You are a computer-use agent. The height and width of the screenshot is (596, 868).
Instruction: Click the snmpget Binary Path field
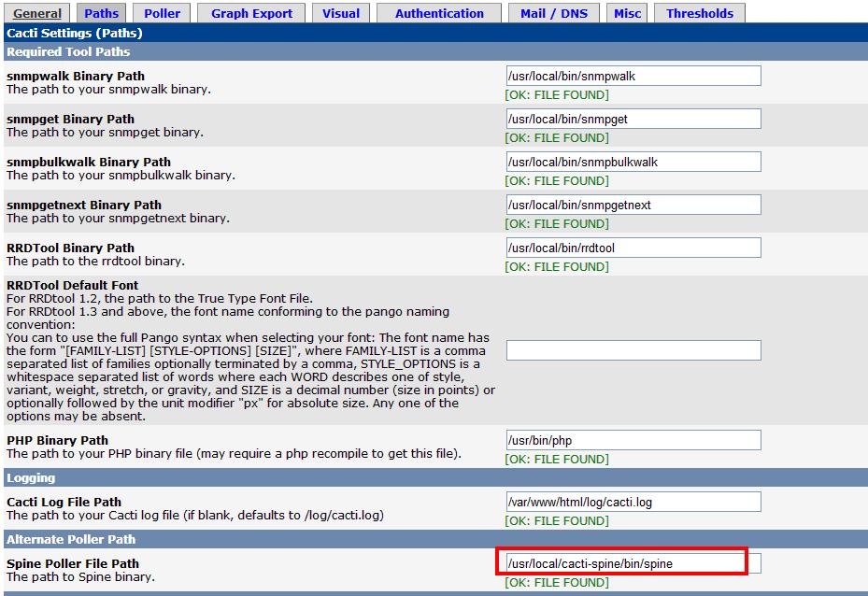click(x=633, y=119)
